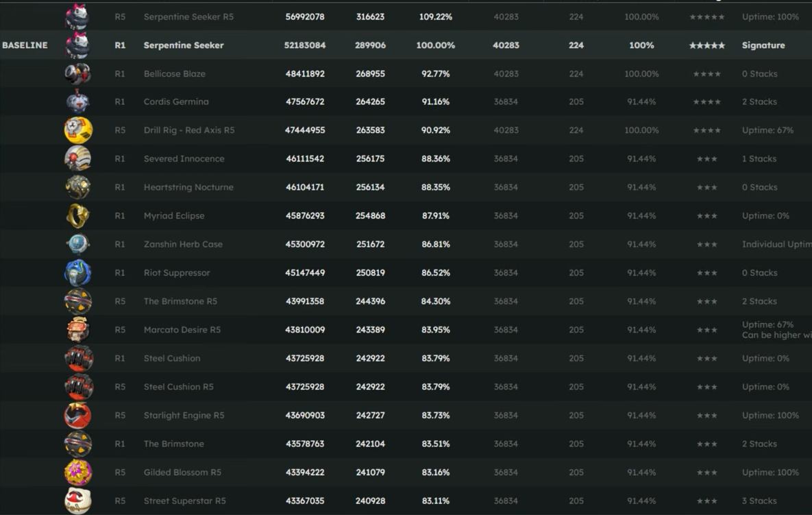The height and width of the screenshot is (515, 812).
Task: Click the Myriad Eclipse name text
Action: click(x=174, y=215)
